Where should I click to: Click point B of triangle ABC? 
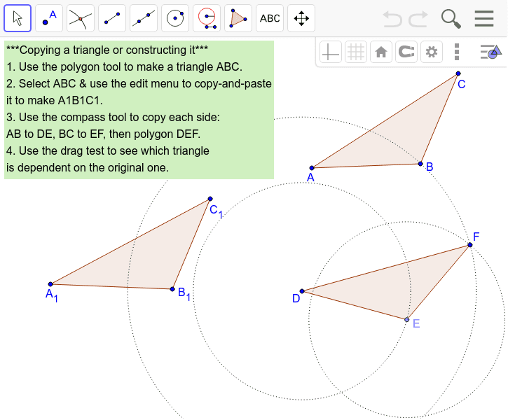[x=420, y=164]
